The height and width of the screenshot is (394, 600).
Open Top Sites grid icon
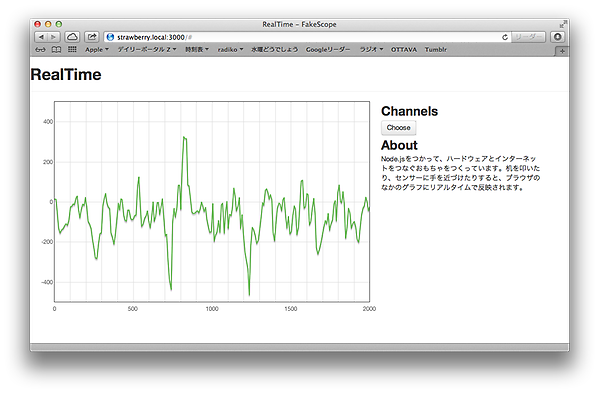click(x=72, y=49)
